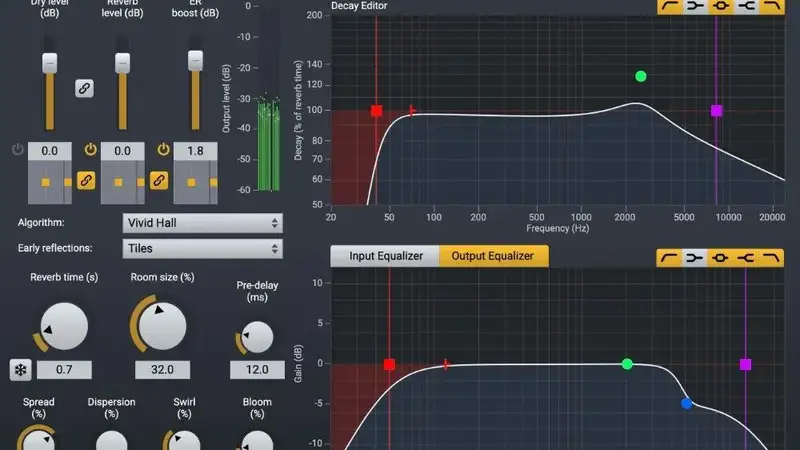Select the green circle node in Decay Editor
The height and width of the screenshot is (450, 800).
[641, 77]
